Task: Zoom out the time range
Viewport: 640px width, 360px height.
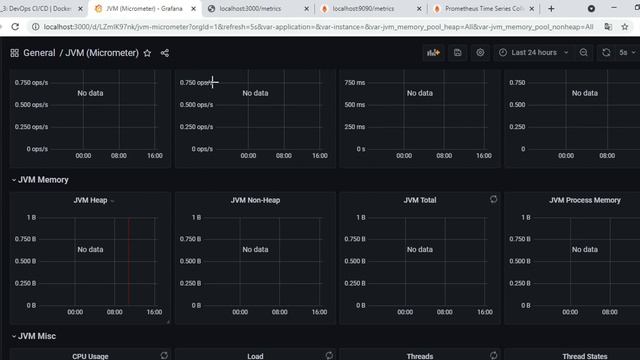Action: [584, 53]
